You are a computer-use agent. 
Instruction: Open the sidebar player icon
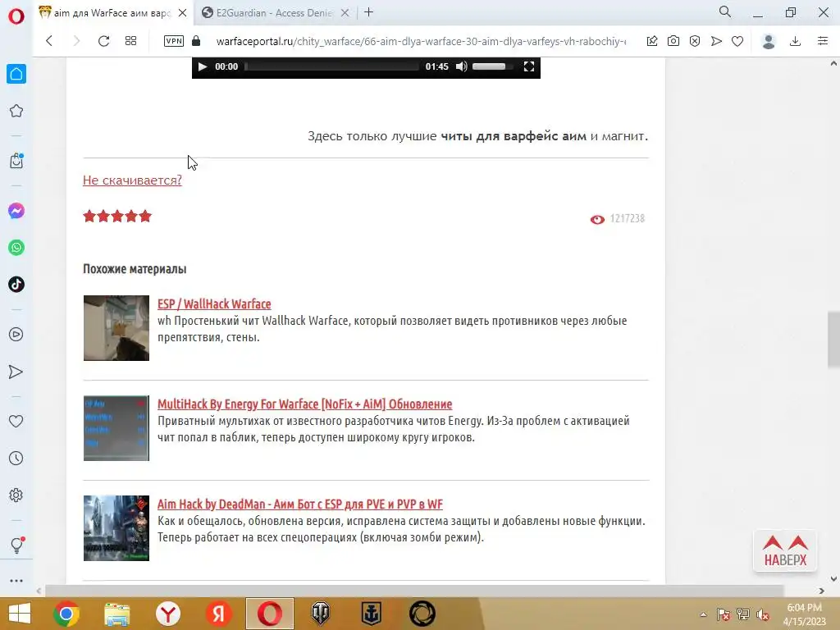coord(16,335)
